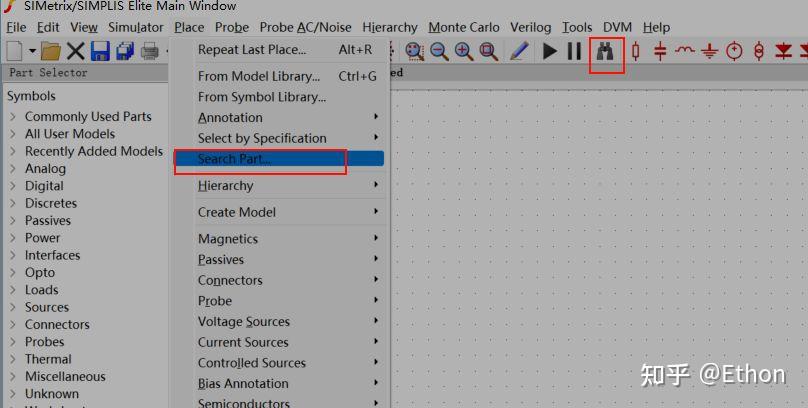Click the Print icon
This screenshot has height=408, width=808.
coord(150,51)
